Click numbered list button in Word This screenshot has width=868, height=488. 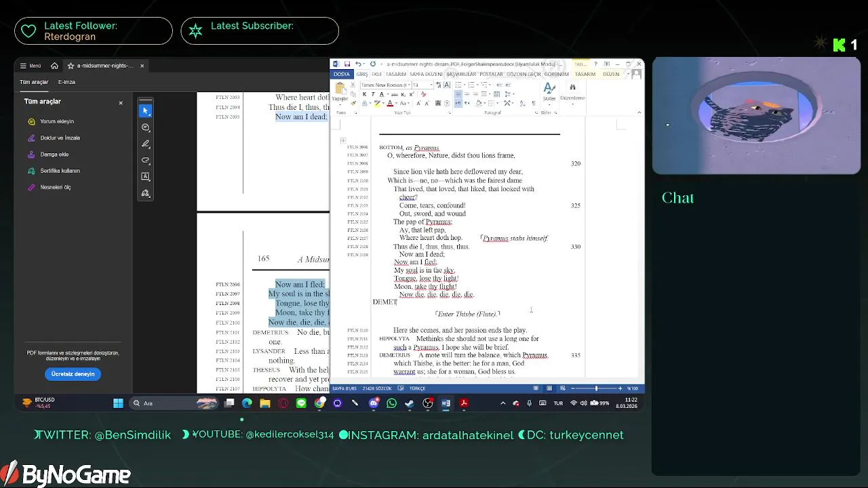(x=472, y=85)
